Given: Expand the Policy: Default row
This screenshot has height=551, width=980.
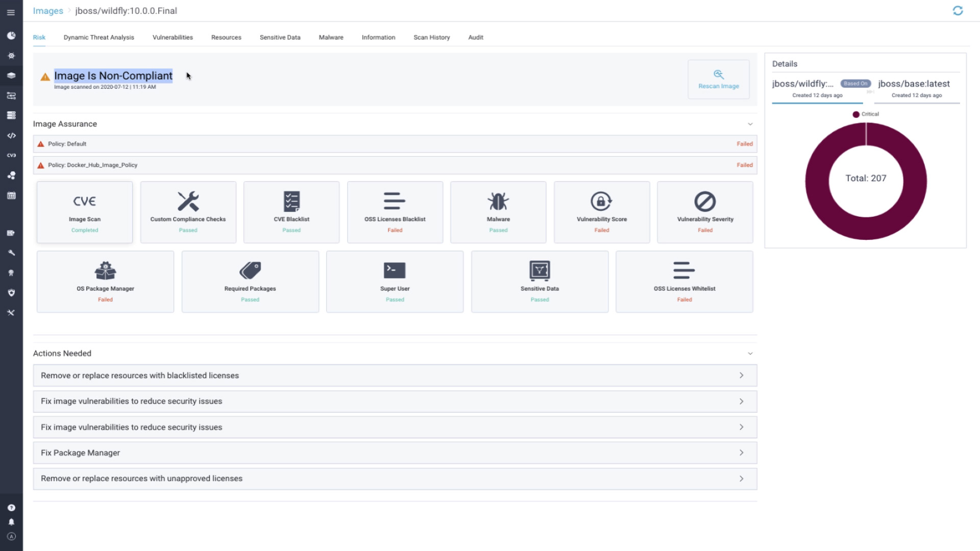Looking at the screenshot, I should [395, 144].
